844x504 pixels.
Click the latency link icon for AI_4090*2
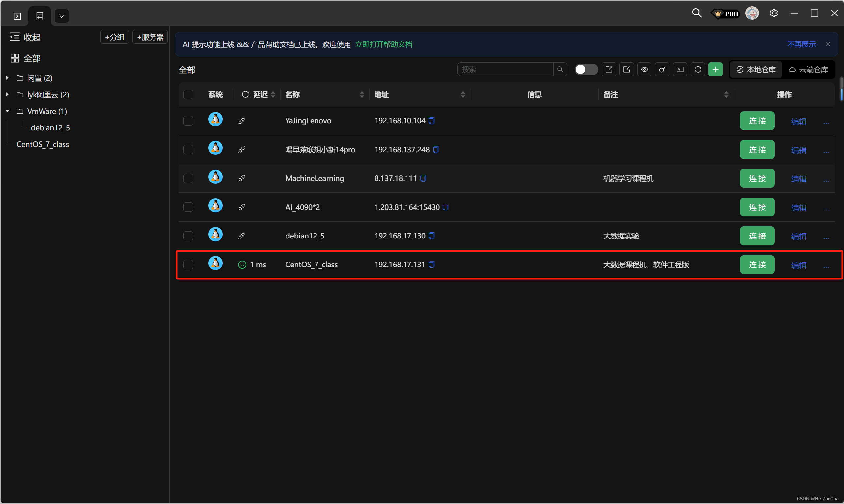coord(241,207)
